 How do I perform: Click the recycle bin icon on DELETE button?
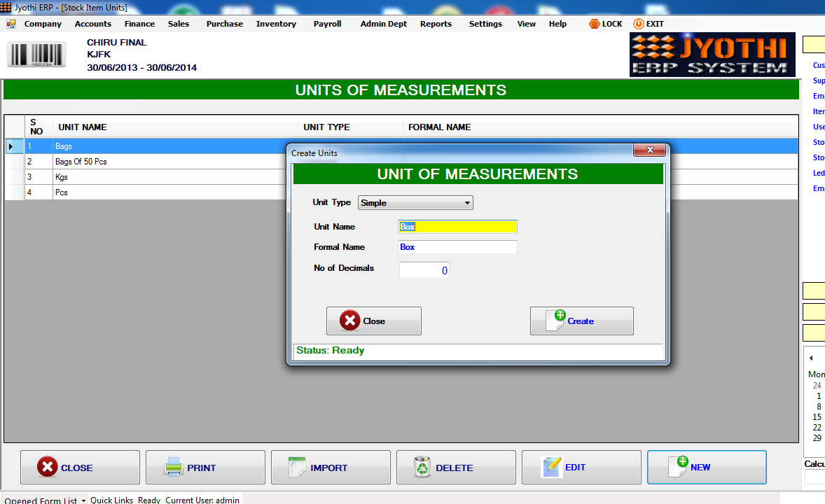point(421,466)
